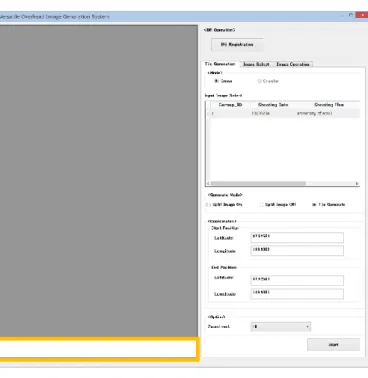Sort by the Camera_ID column header
Viewport: 368px width, 378px height.
pos(230,105)
